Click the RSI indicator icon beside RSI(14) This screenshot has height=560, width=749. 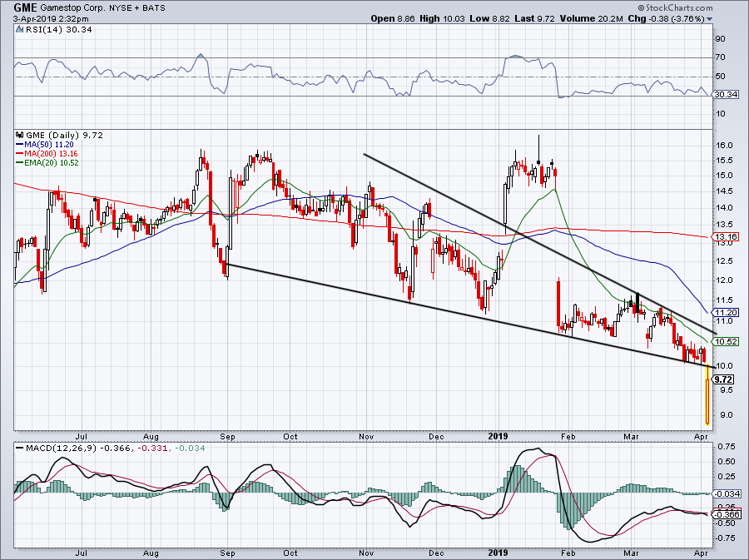click(x=19, y=30)
